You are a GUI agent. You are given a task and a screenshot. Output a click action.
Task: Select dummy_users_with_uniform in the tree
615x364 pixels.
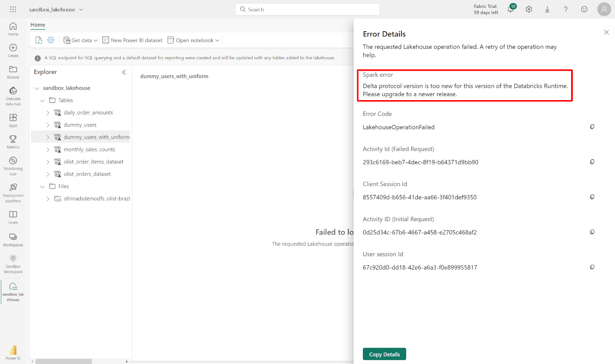[81, 137]
